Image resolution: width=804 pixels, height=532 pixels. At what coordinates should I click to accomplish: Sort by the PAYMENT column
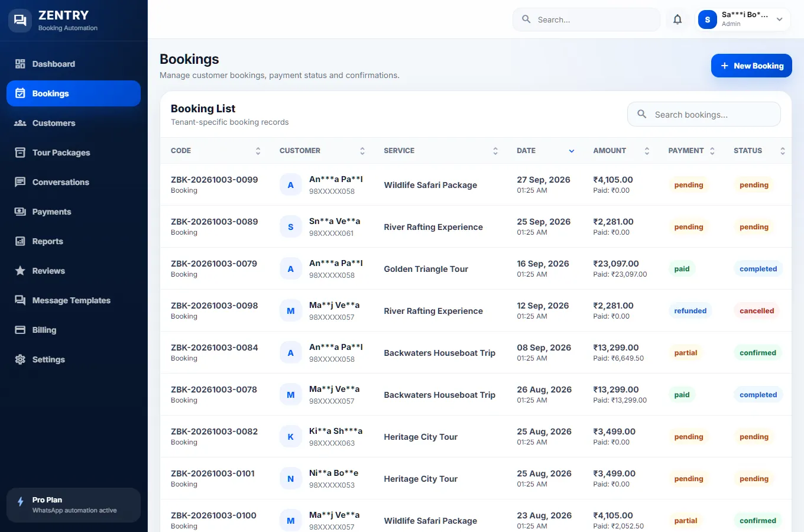[712, 151]
